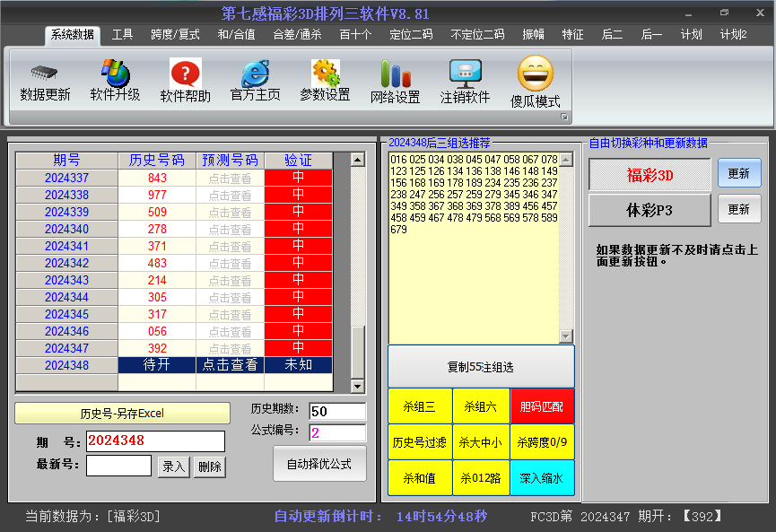Viewport: 776px width, 532px height.
Task: Click the 最新号 input field
Action: (118, 466)
